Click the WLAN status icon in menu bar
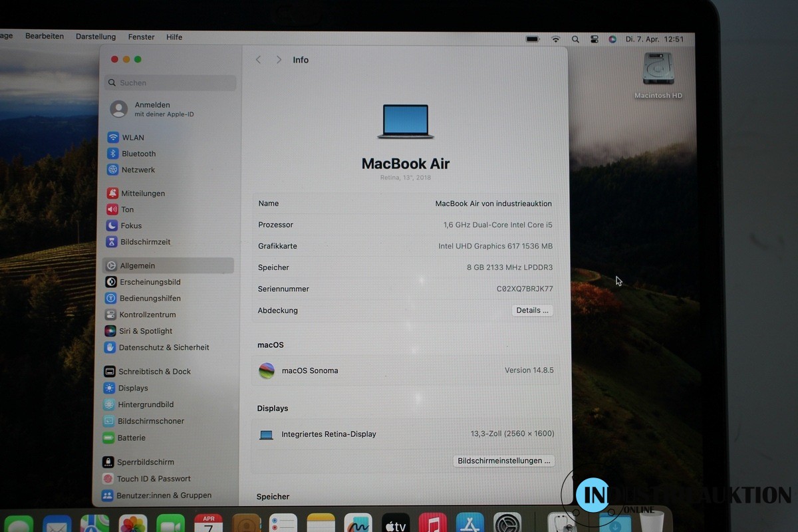The height and width of the screenshot is (532, 798). (555, 39)
